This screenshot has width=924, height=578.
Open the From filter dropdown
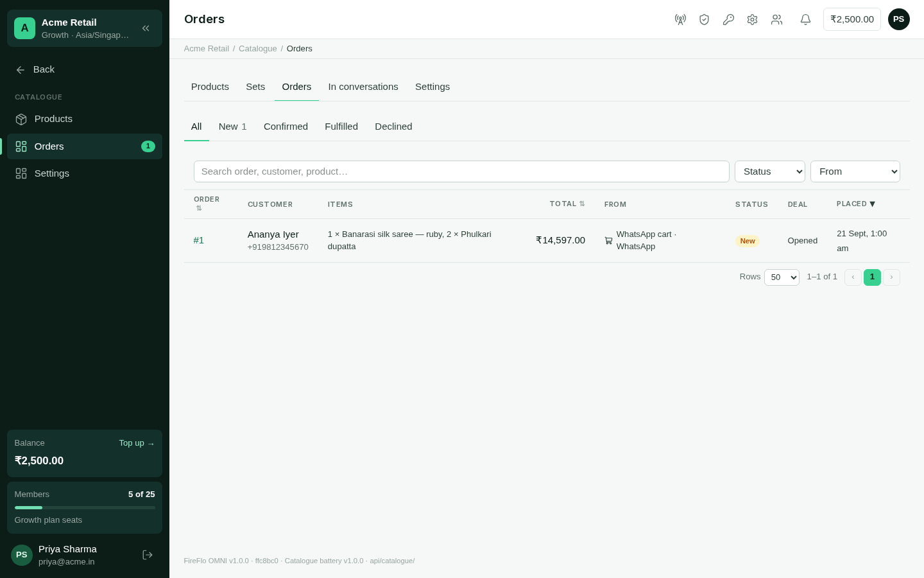[855, 171]
